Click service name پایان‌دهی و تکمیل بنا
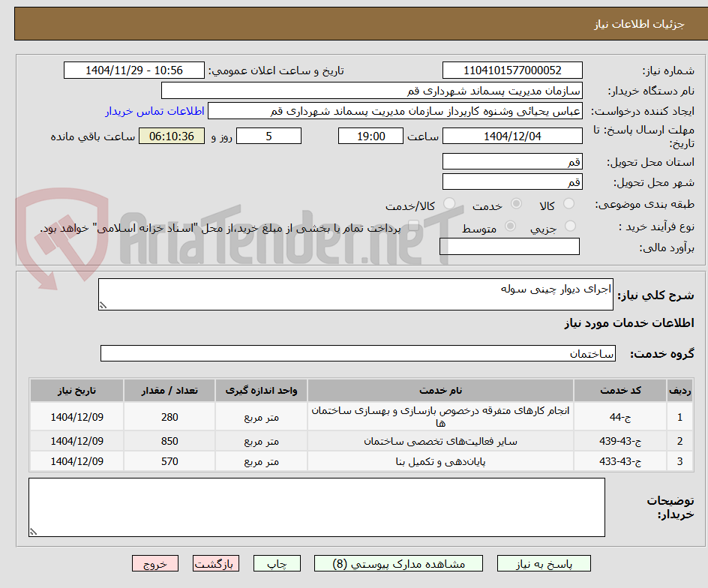This screenshot has height=588, width=708. tap(441, 461)
